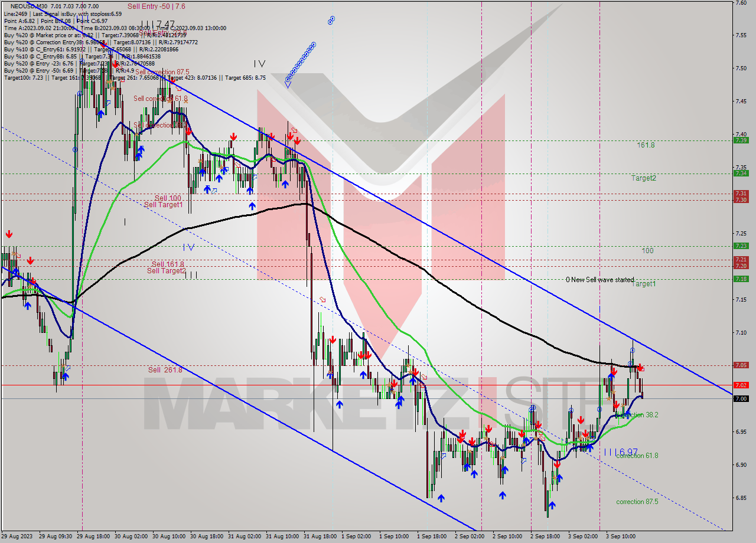756x543 pixels.
Task: Select the green 'Target2' label
Action: [643, 178]
